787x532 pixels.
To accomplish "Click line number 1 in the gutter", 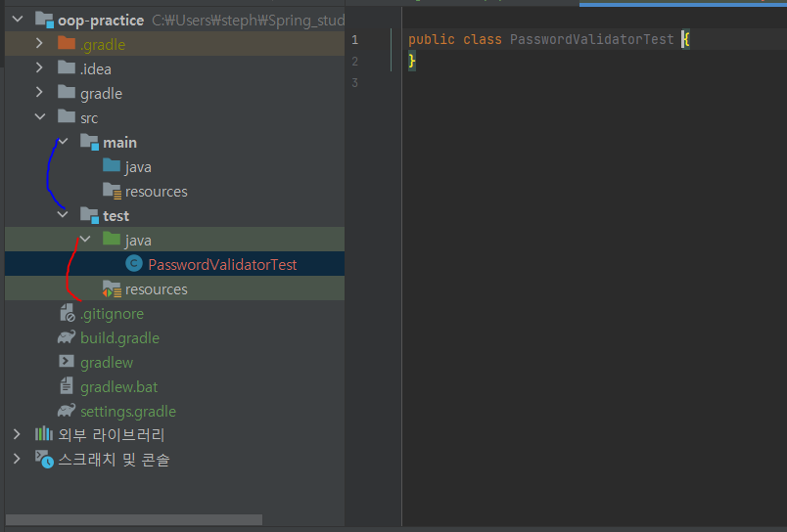I will click(355, 40).
